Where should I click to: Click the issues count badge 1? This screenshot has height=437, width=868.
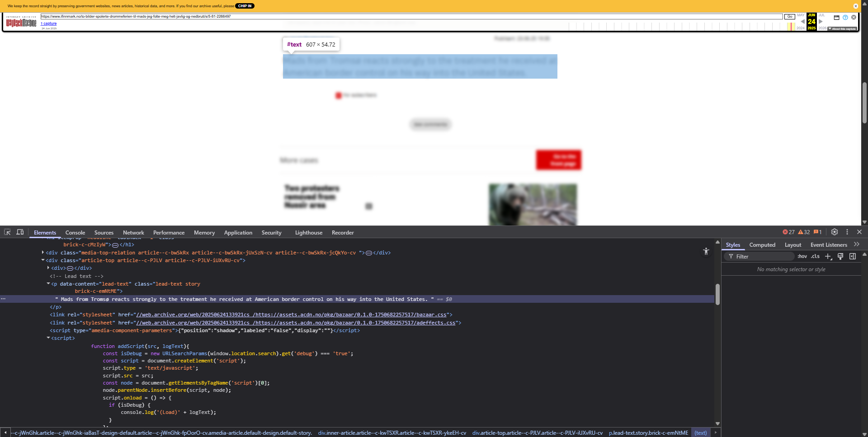click(x=818, y=232)
